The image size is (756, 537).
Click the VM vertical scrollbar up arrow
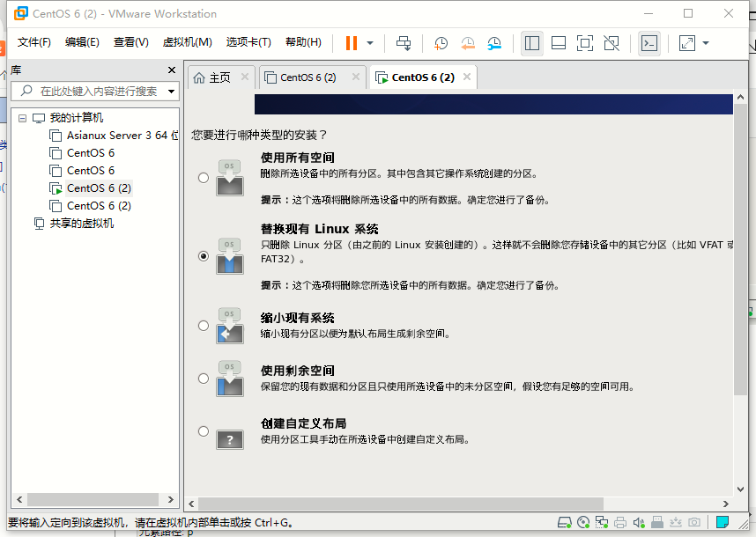pyautogui.click(x=740, y=98)
